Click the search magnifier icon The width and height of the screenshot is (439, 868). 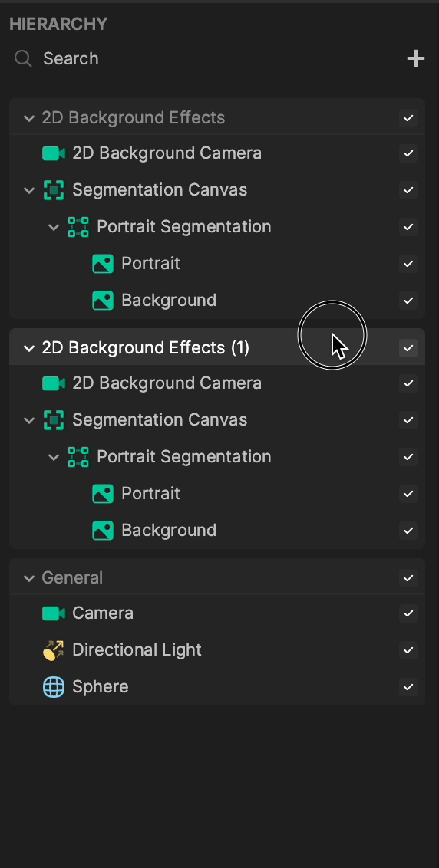pyautogui.click(x=23, y=58)
